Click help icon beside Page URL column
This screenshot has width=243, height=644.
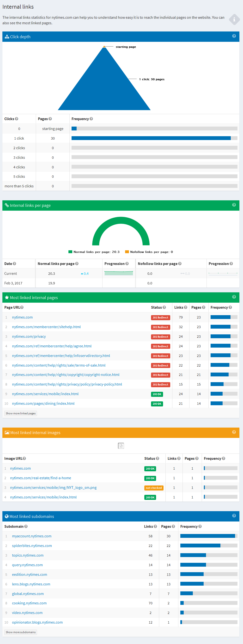pos(22,307)
